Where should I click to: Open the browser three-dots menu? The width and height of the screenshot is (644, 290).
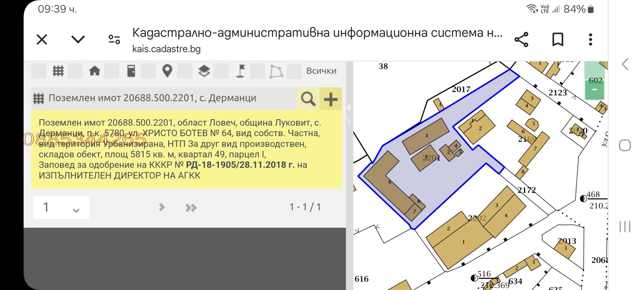(590, 39)
